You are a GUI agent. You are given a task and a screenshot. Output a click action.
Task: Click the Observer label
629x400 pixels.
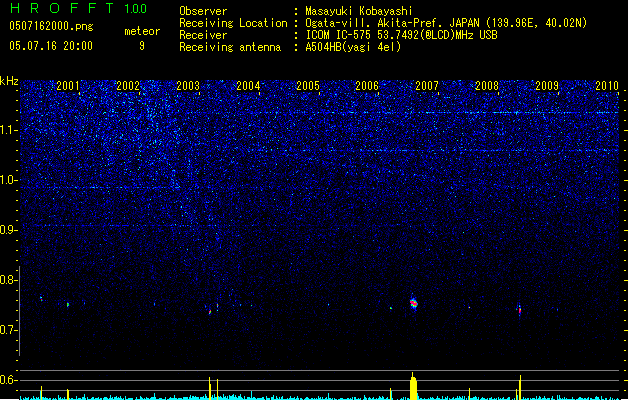tap(203, 11)
